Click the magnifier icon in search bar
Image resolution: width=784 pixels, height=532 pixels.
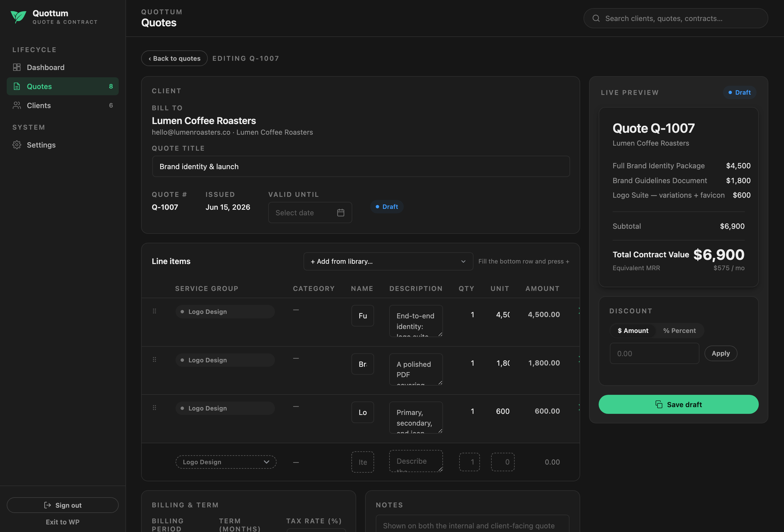point(596,18)
